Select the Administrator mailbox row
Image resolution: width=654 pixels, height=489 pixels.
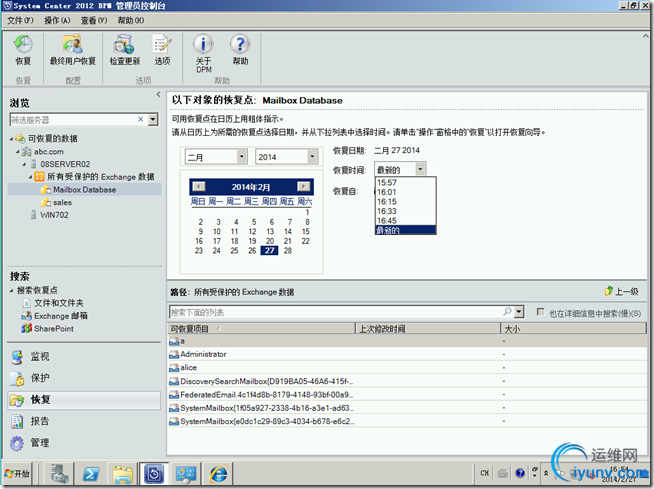[x=407, y=354]
